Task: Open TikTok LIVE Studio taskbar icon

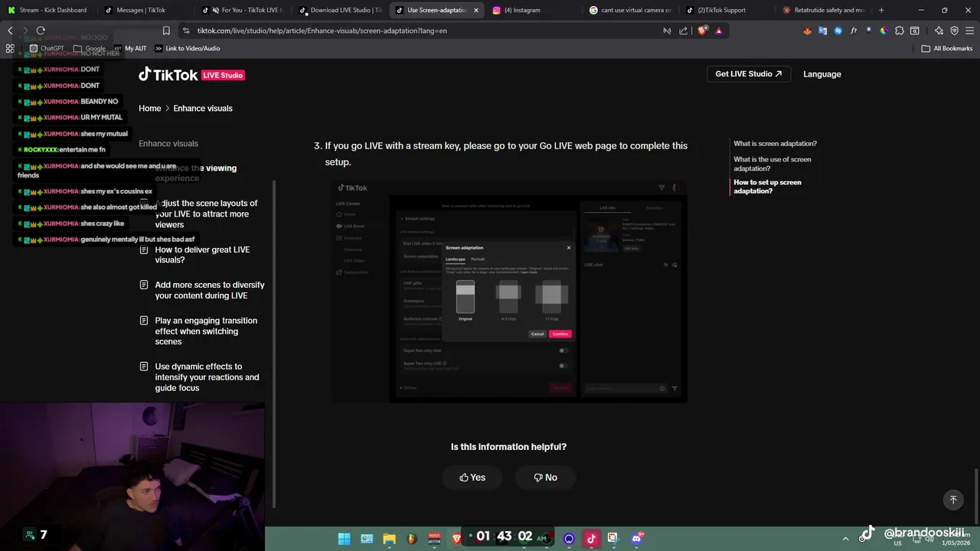Action: [x=591, y=538]
